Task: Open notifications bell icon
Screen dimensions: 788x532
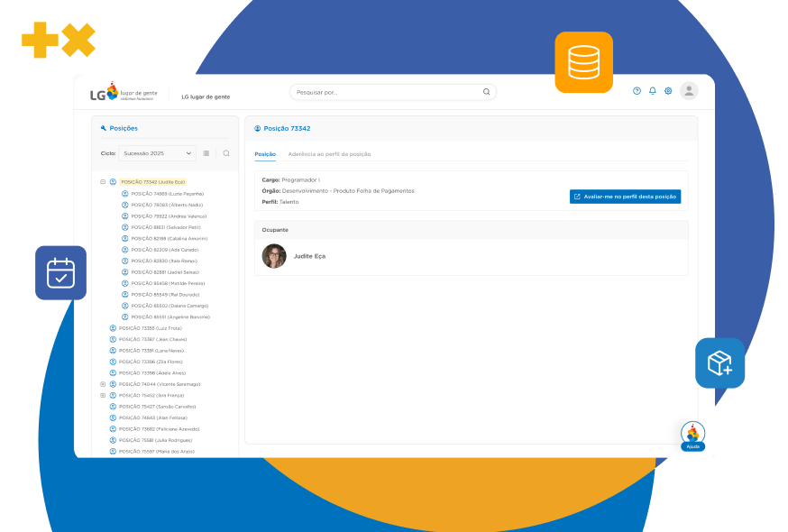Action: pos(653,91)
